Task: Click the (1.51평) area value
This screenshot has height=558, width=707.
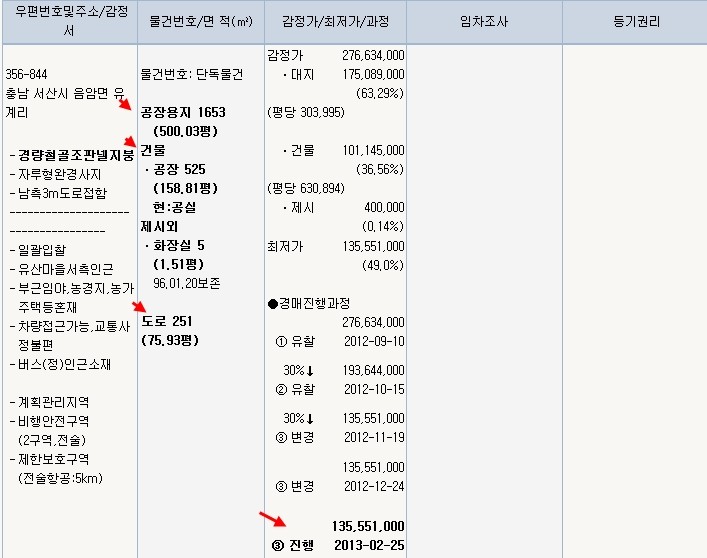Action: tap(179, 265)
